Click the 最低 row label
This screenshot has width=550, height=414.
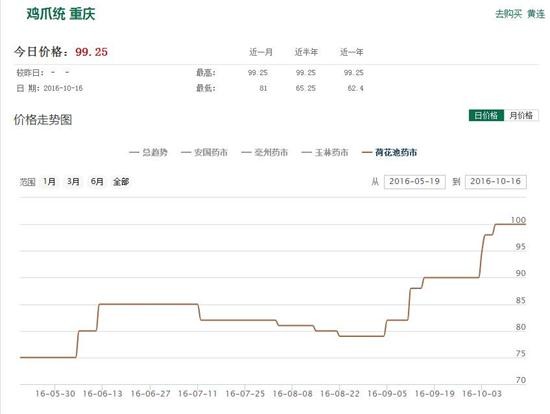pyautogui.click(x=206, y=88)
